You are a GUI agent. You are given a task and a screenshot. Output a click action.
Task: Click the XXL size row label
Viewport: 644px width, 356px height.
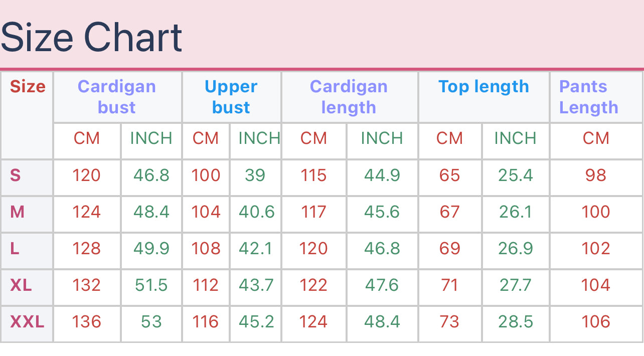coord(27,322)
